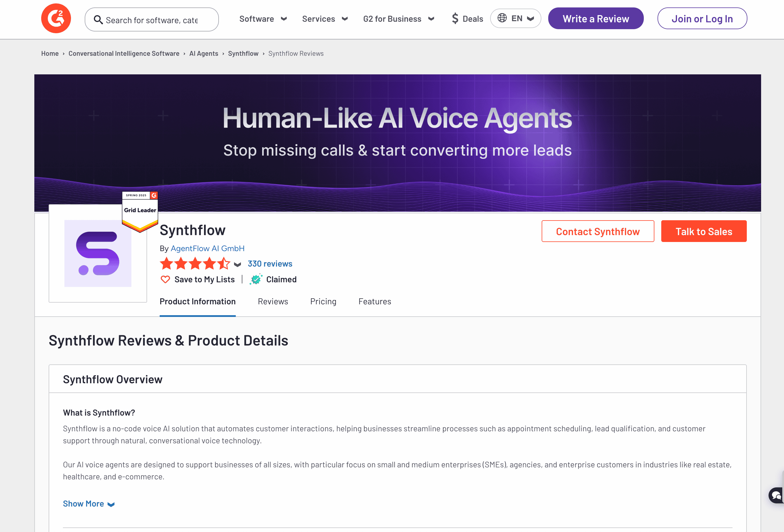The width and height of the screenshot is (784, 532).
Task: Click the Synthflow product logo
Action: [x=98, y=253]
